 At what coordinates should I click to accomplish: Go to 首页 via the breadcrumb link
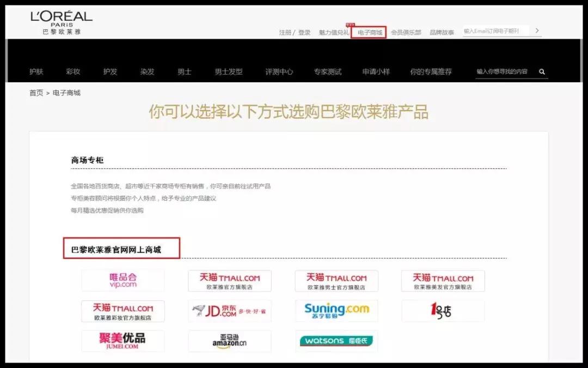[35, 93]
